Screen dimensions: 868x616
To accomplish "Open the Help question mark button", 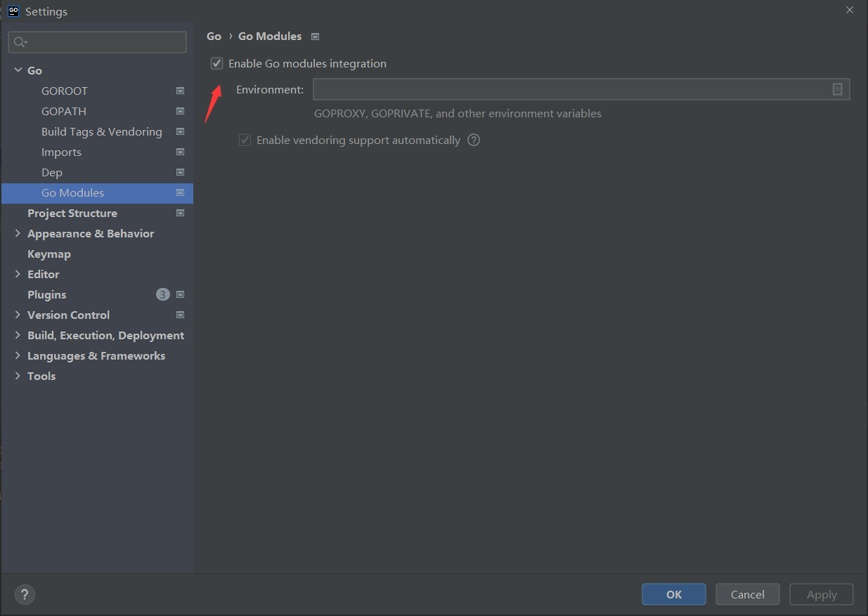I will 25,594.
